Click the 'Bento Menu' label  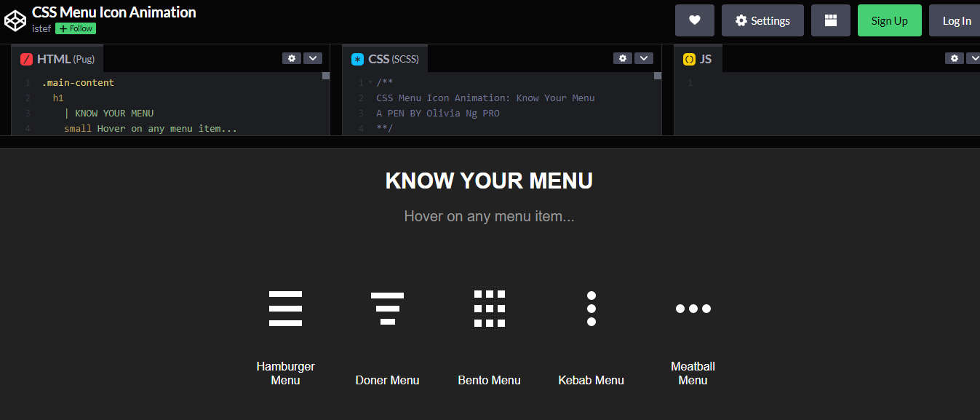(490, 380)
